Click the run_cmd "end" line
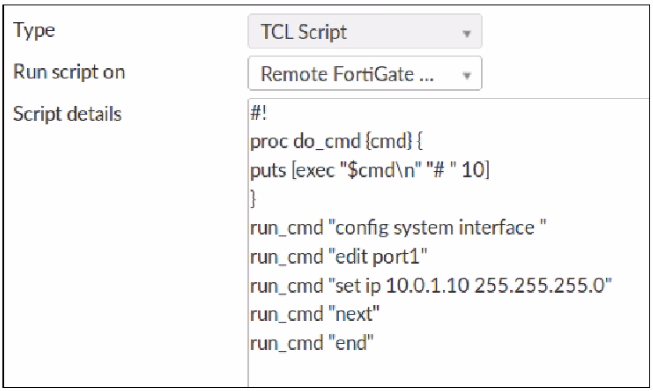The height and width of the screenshot is (391, 653). click(x=312, y=343)
